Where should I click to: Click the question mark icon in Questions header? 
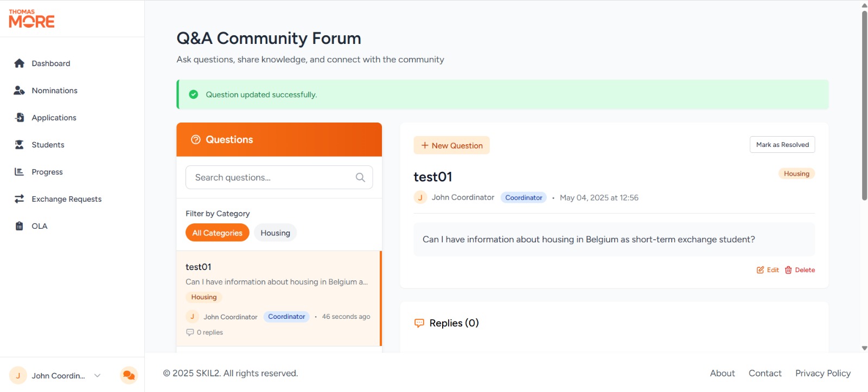pos(196,139)
